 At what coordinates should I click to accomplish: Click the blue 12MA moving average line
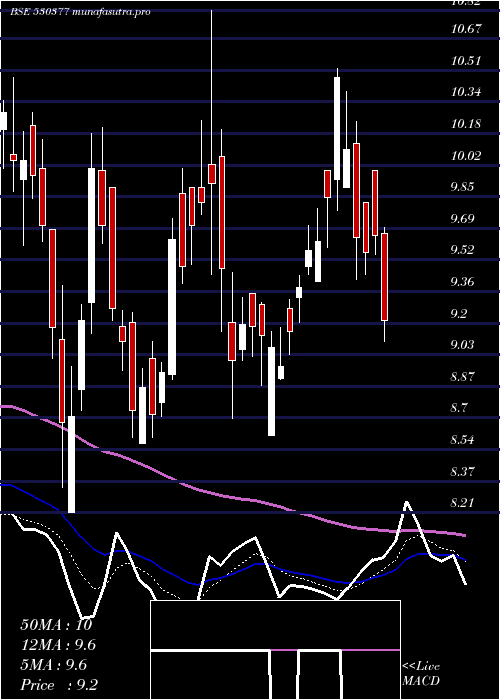pos(134,554)
